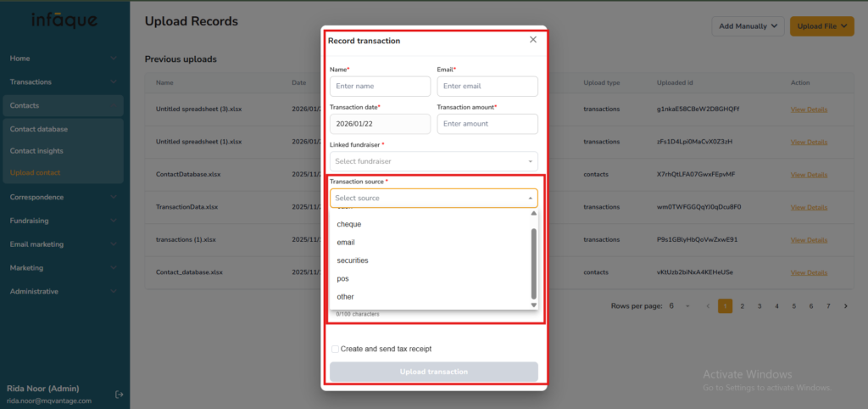Click the dropdown scrollbar down arrow

533,305
